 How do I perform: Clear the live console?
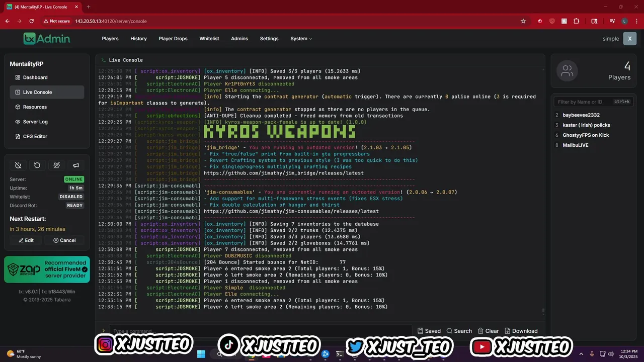coord(489,331)
